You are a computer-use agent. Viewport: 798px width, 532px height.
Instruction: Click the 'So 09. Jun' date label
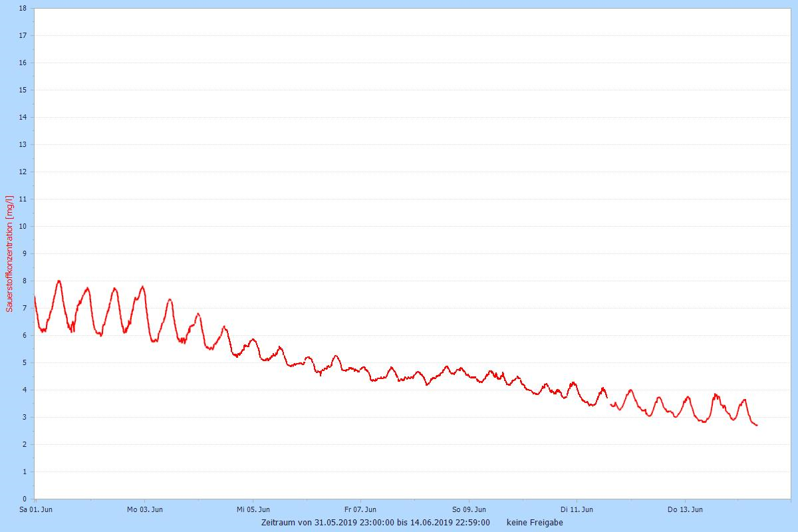pyautogui.click(x=470, y=510)
